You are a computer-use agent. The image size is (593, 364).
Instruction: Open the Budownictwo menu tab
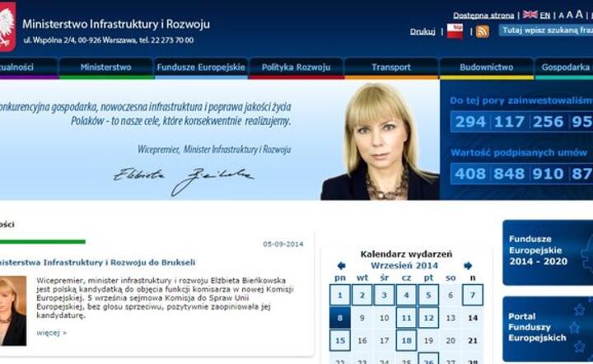tap(487, 68)
